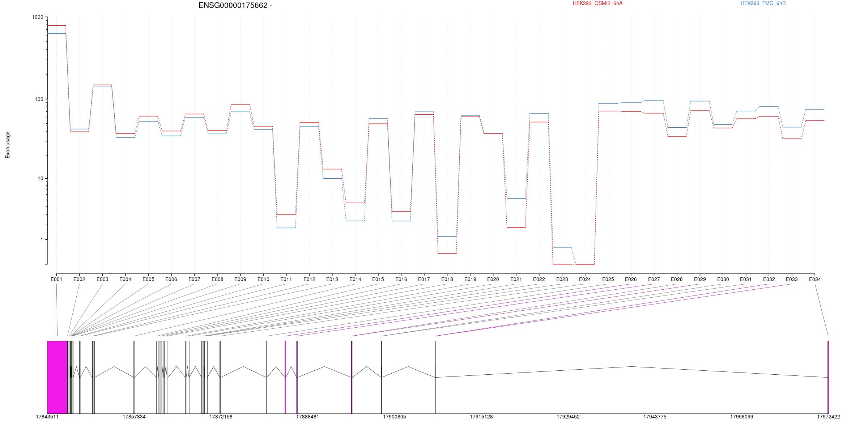Click the red E021 usage segment

[x=516, y=227]
